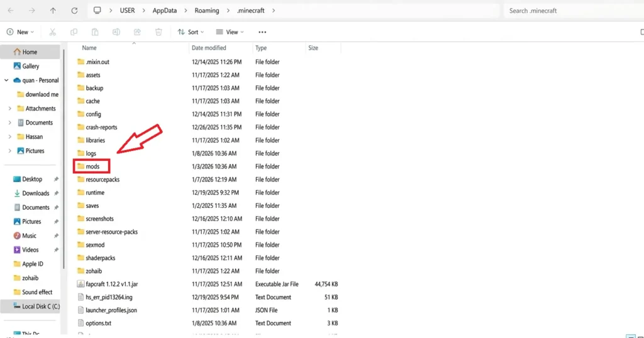Expand breadcrumb chevron after USER
Image resolution: width=644 pixels, height=338 pixels.
click(144, 11)
